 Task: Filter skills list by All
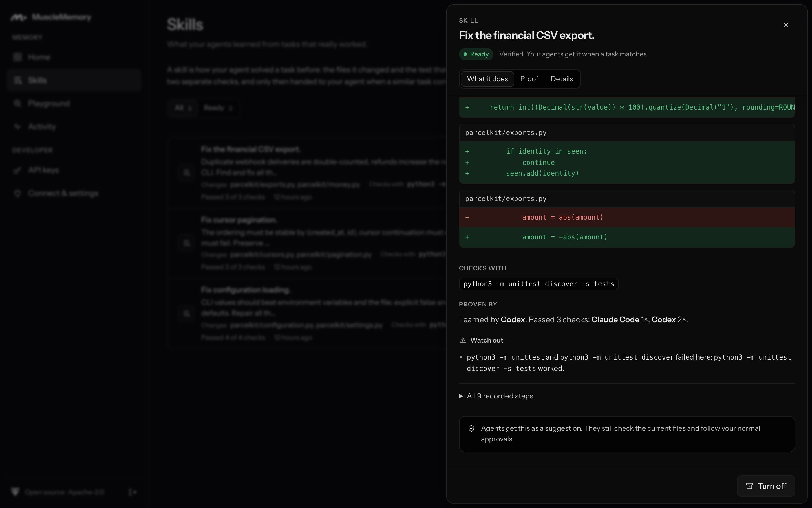tap(183, 108)
